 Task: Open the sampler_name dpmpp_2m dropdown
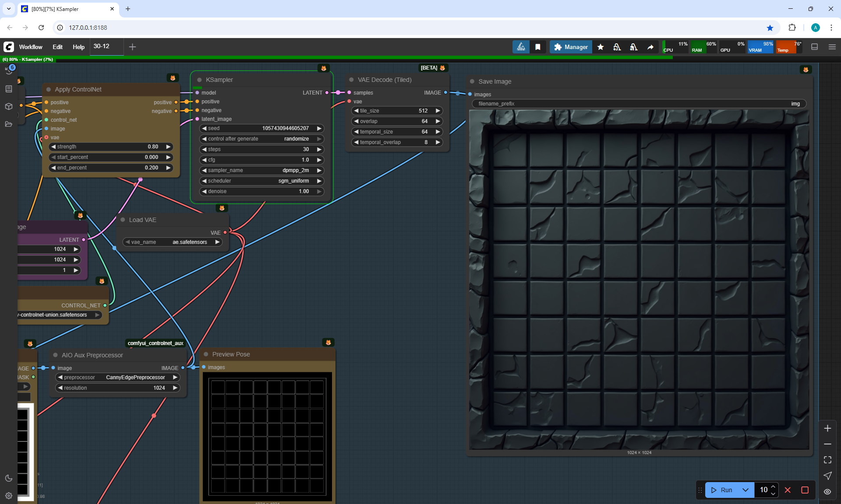261,170
